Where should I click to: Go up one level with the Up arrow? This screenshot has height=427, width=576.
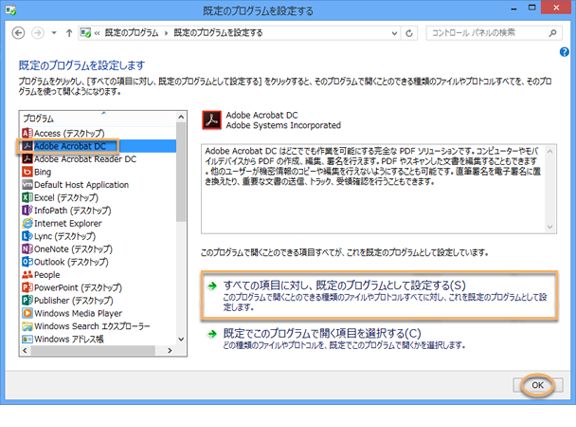click(69, 33)
